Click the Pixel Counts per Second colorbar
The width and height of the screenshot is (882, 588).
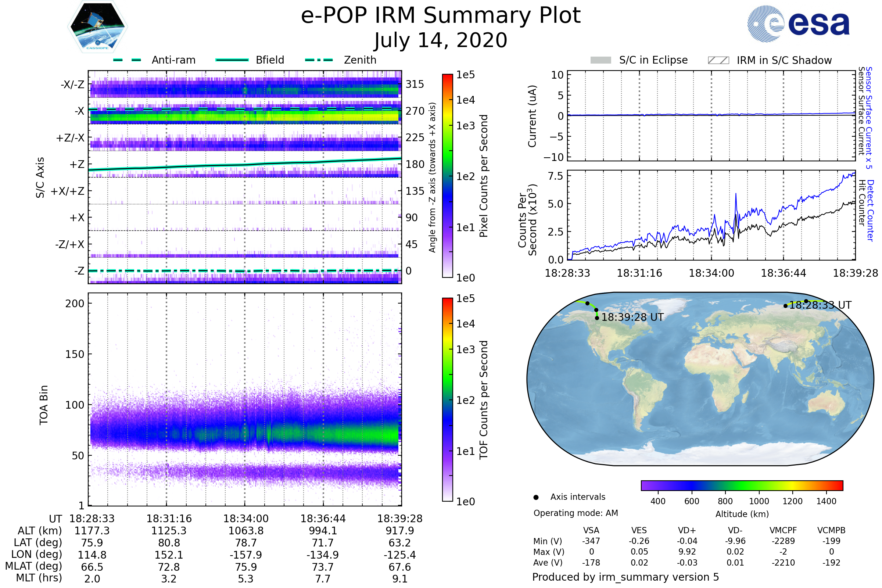pyautogui.click(x=447, y=176)
